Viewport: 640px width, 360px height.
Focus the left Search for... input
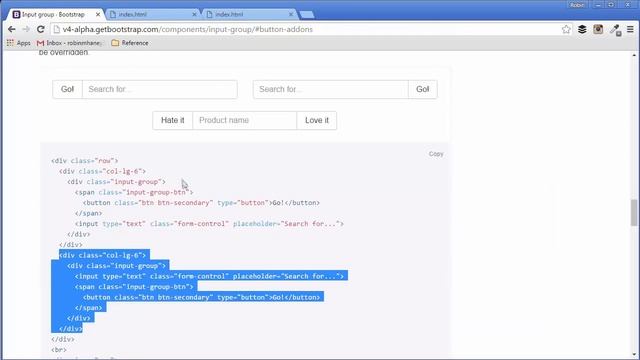160,89
